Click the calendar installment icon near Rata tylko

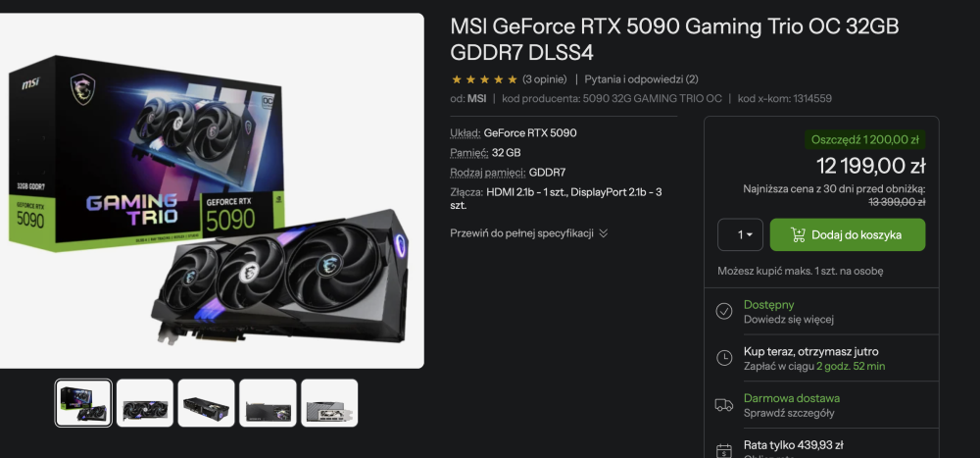(x=724, y=450)
